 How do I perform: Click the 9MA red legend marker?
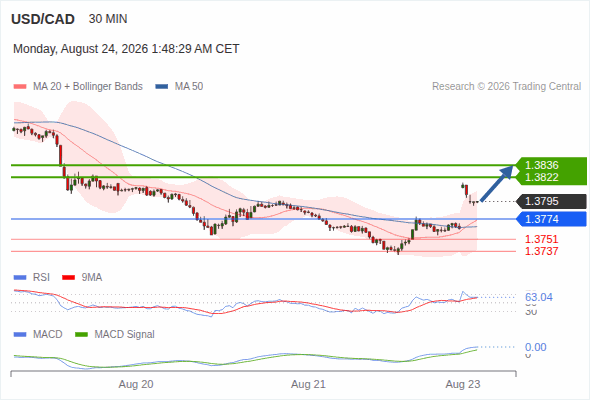pyautogui.click(x=68, y=278)
